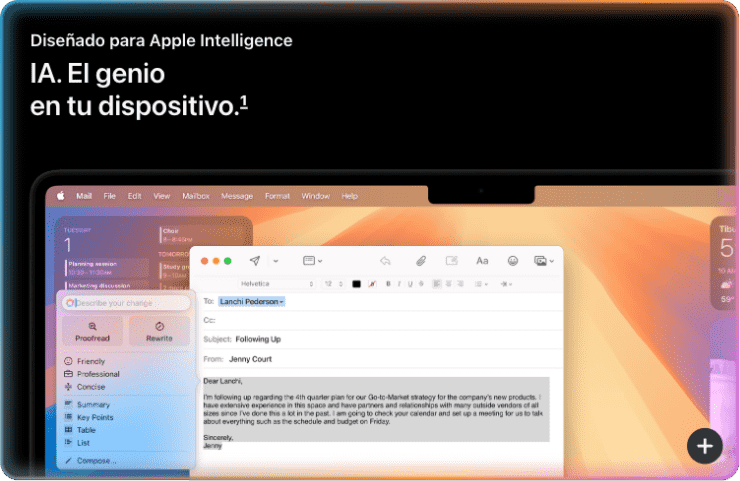Click the black text color swatch

[356, 284]
